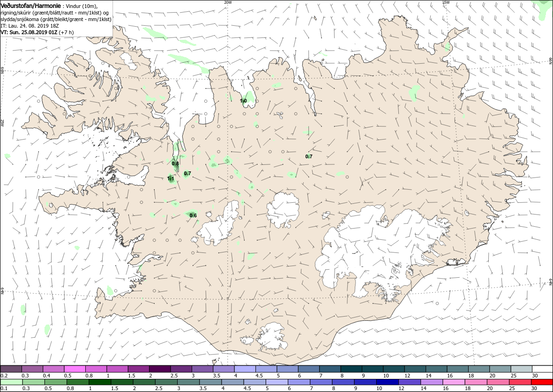Click the 'slydda/snjókoma' legend description line

(x=56, y=19)
